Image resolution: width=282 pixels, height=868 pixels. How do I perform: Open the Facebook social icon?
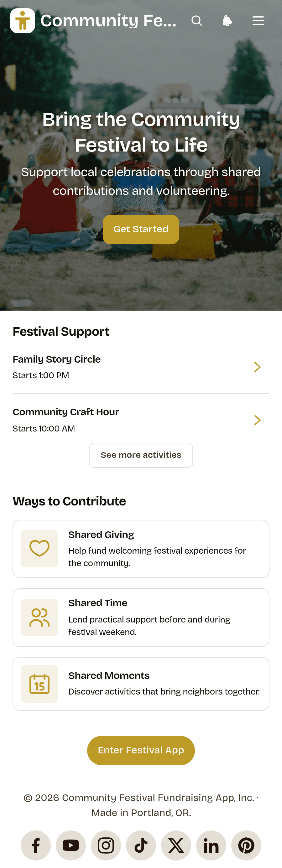pyautogui.click(x=36, y=845)
